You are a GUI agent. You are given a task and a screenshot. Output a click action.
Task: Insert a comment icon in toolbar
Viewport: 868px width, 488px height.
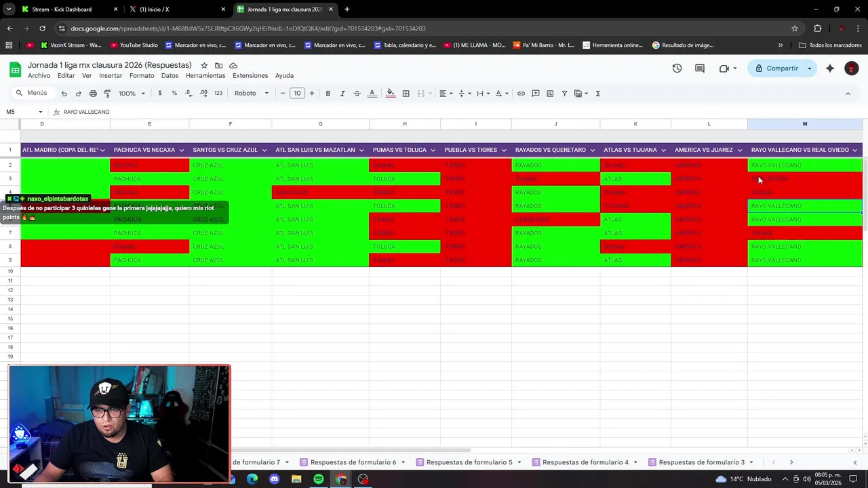click(536, 94)
